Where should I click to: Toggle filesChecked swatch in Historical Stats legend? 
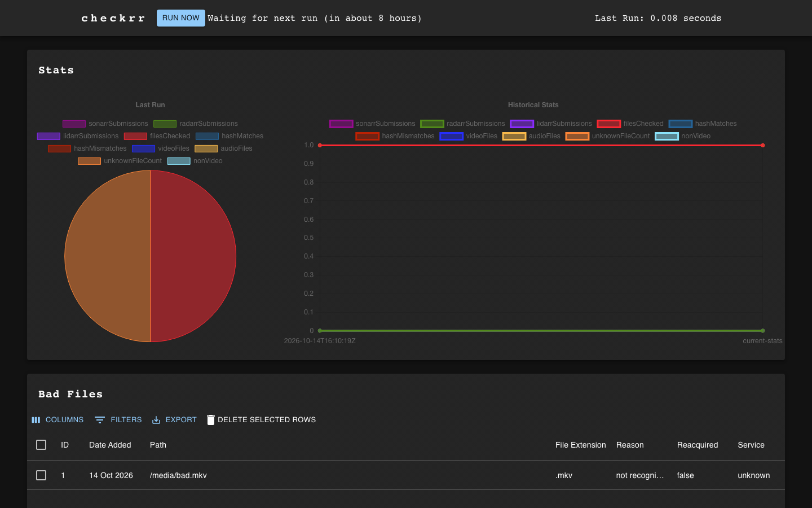click(609, 124)
